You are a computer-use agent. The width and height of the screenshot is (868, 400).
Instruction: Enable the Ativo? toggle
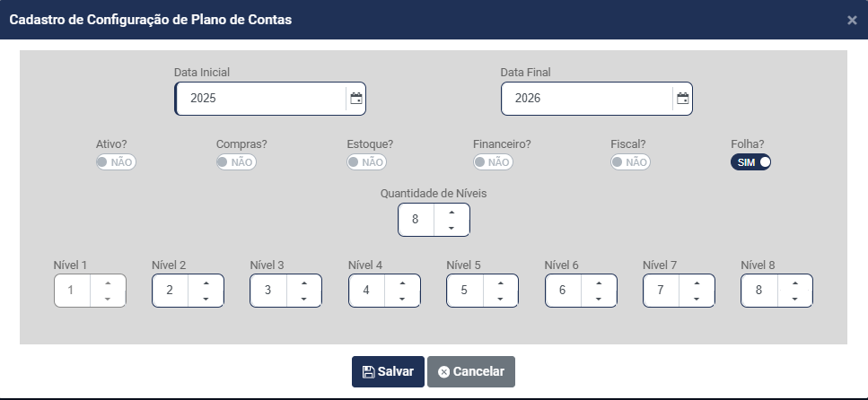point(115,162)
